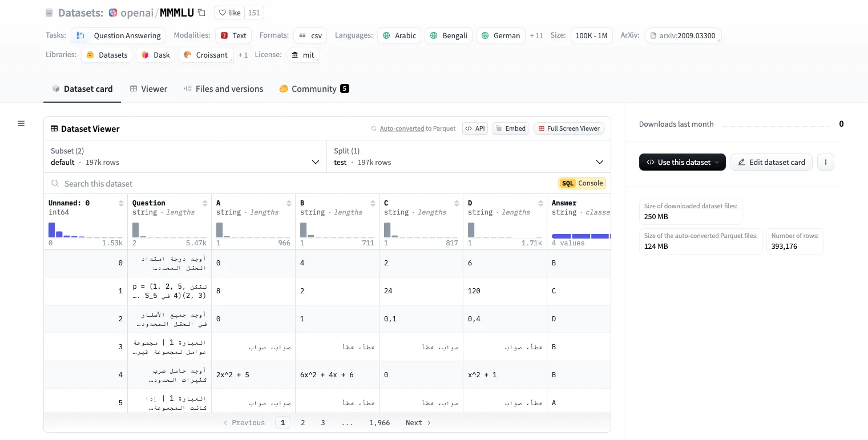Open the sidebar hamburger menu
The image size is (868, 440).
(x=21, y=123)
